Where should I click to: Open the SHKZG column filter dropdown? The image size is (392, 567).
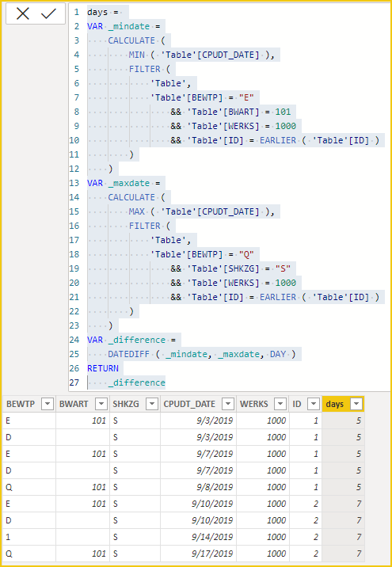(152, 404)
